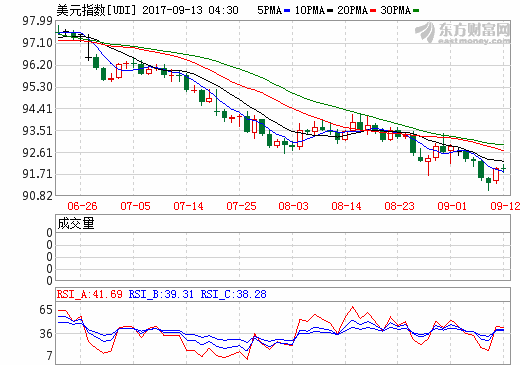Select the 07-05 date label
This screenshot has height=365, width=520.
click(x=135, y=206)
